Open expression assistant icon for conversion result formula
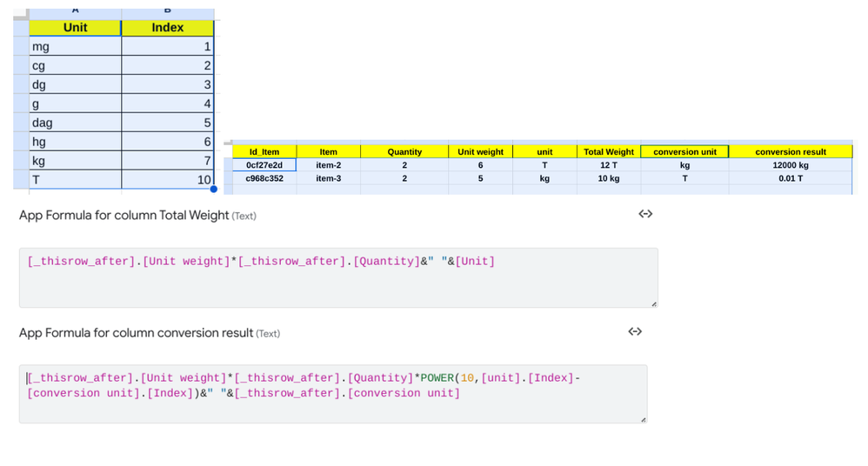The height and width of the screenshot is (466, 868). 635,331
